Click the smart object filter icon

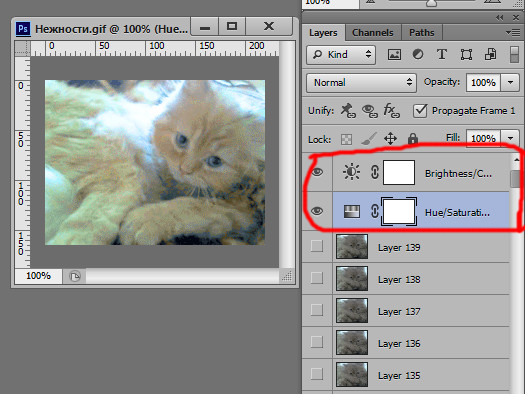click(x=491, y=54)
